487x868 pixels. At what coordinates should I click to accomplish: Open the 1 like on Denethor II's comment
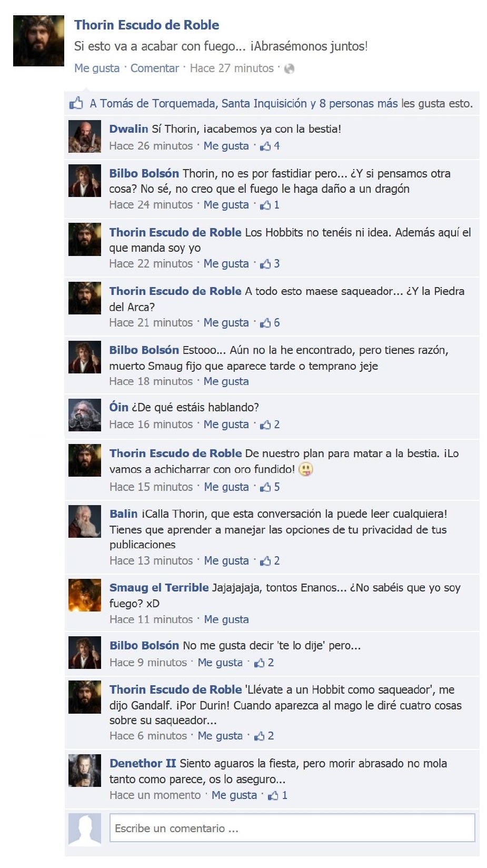[278, 795]
